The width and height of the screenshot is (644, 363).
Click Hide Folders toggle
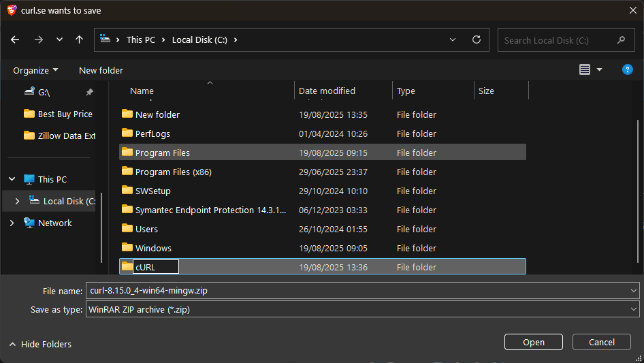coord(40,345)
